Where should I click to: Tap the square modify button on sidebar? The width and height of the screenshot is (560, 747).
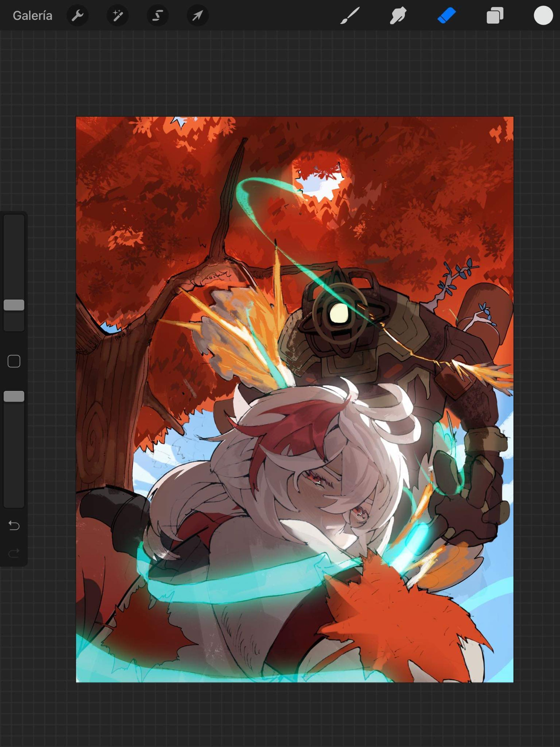click(14, 361)
